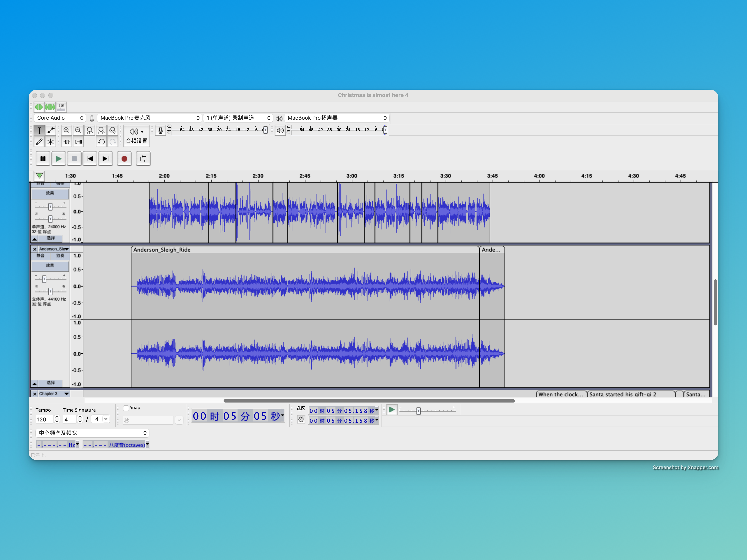Screen dimensions: 747x560
Task: Click the Tempo 120 input field
Action: [x=45, y=420]
